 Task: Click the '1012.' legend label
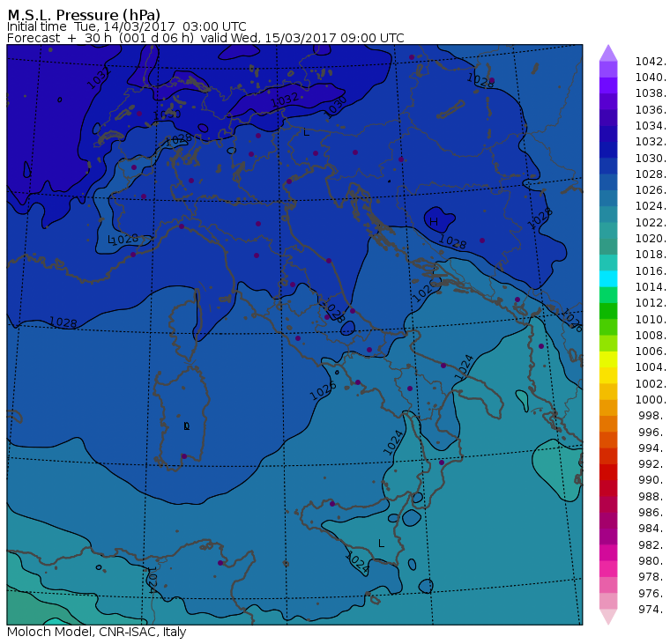651,303
